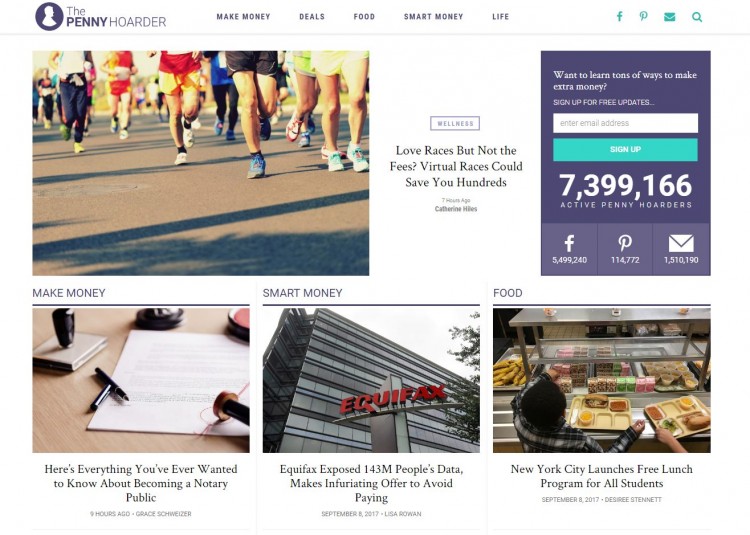Screen dimensions: 750x535
Task: Open the Deals menu item
Action: pyautogui.click(x=312, y=17)
